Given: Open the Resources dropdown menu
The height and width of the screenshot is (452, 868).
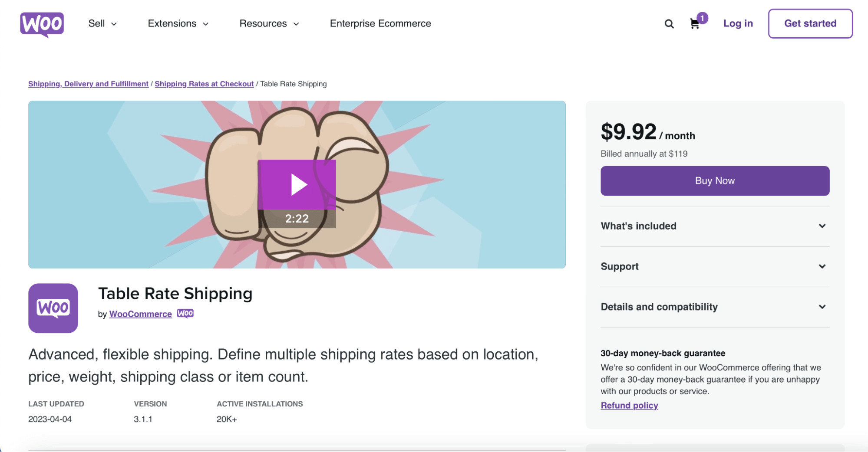Looking at the screenshot, I should (x=269, y=23).
